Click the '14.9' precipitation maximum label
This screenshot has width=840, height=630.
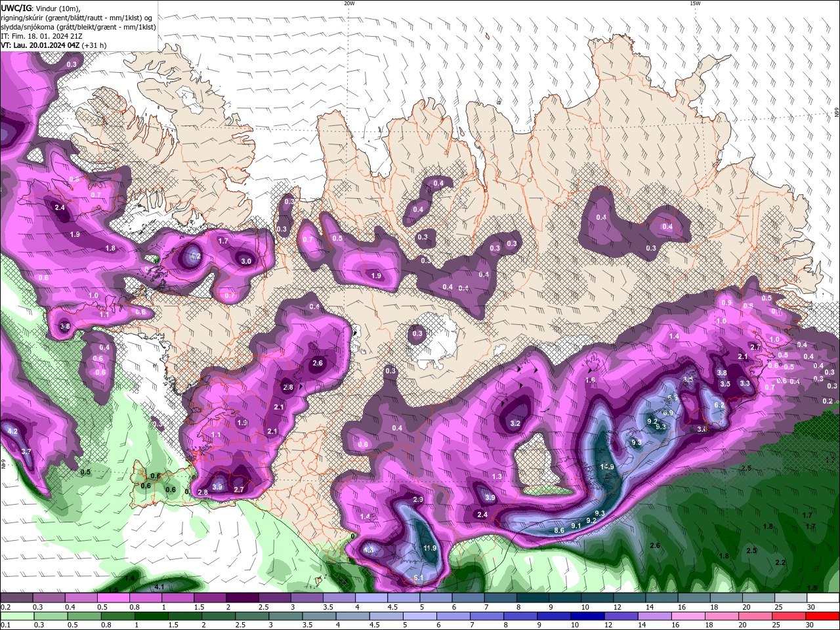click(607, 467)
